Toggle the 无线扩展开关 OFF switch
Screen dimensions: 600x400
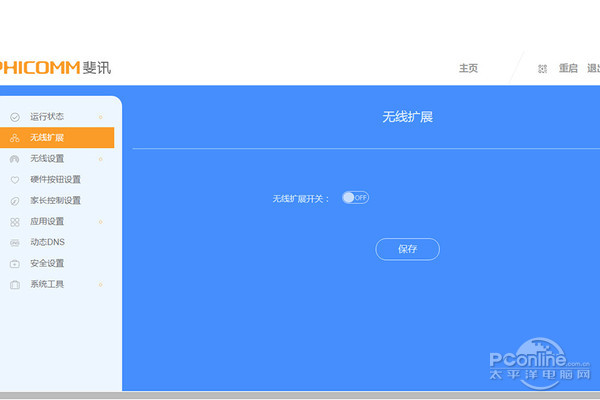[355, 198]
